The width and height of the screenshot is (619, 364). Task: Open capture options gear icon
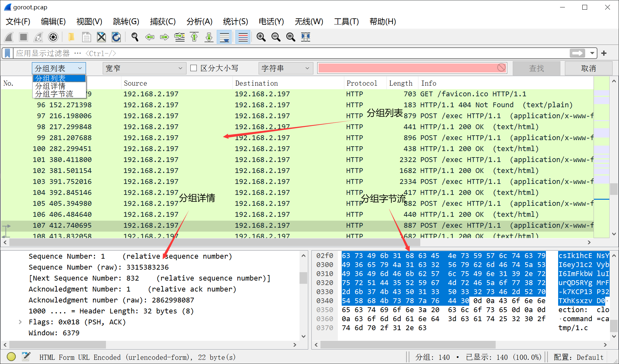[x=53, y=37]
